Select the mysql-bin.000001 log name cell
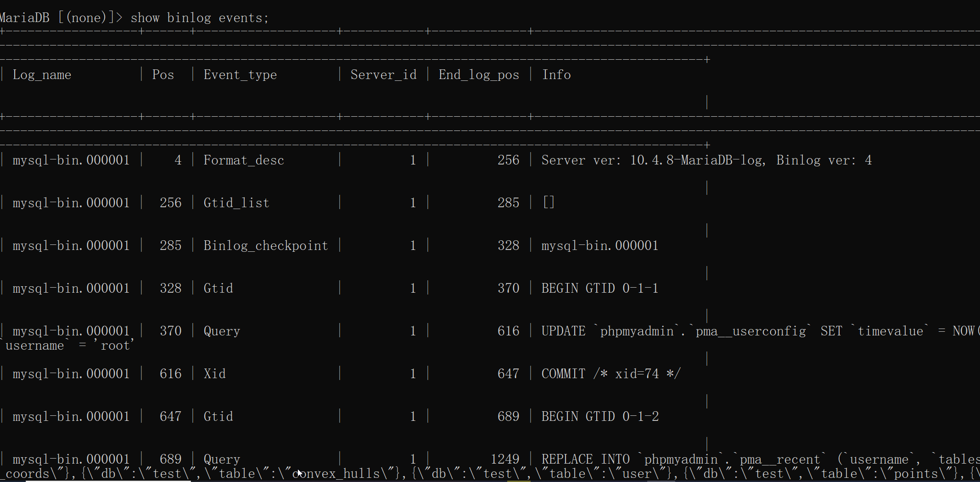 71,160
